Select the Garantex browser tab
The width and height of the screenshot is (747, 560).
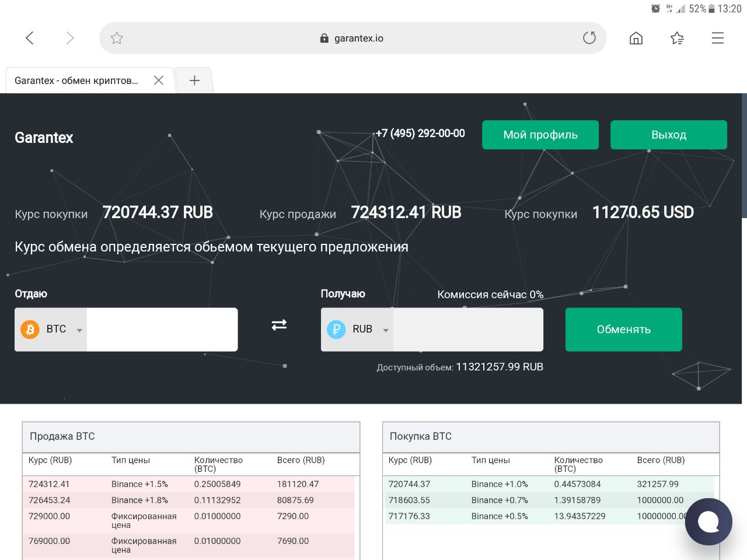pyautogui.click(x=90, y=80)
